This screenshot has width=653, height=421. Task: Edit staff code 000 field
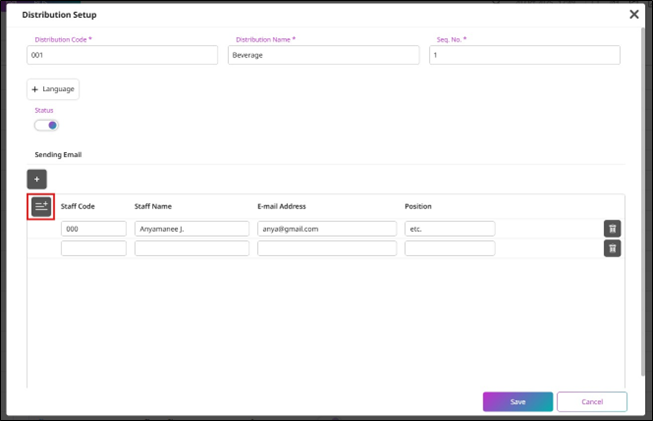click(x=94, y=229)
